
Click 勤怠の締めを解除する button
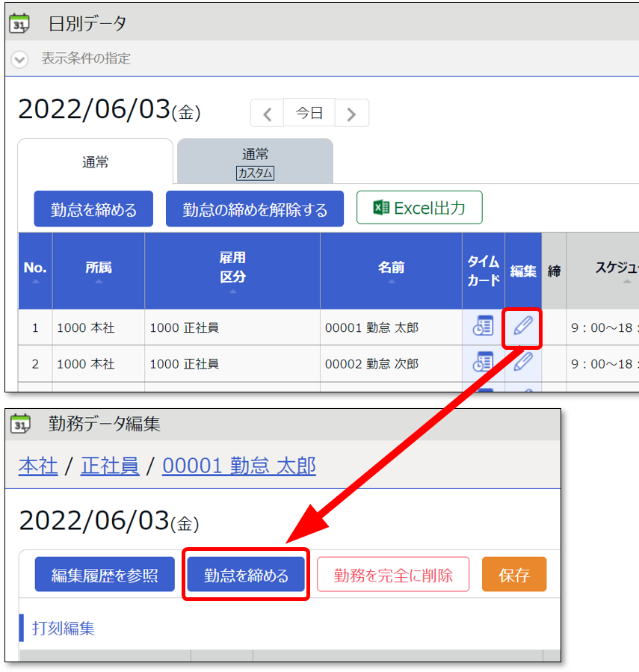coord(255,209)
